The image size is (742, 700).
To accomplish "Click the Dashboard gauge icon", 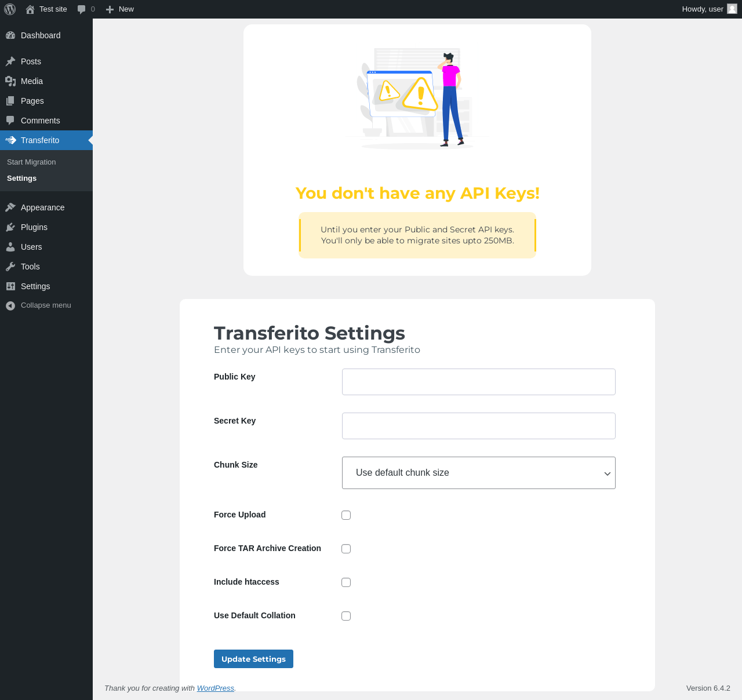I will click(10, 35).
